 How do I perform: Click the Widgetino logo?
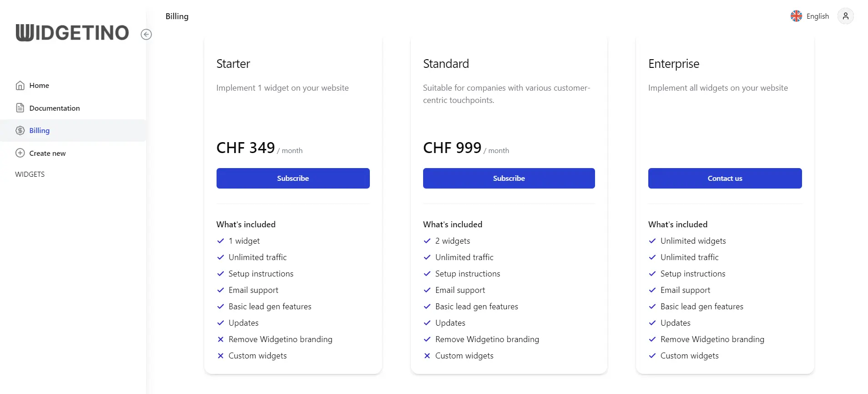coord(72,32)
